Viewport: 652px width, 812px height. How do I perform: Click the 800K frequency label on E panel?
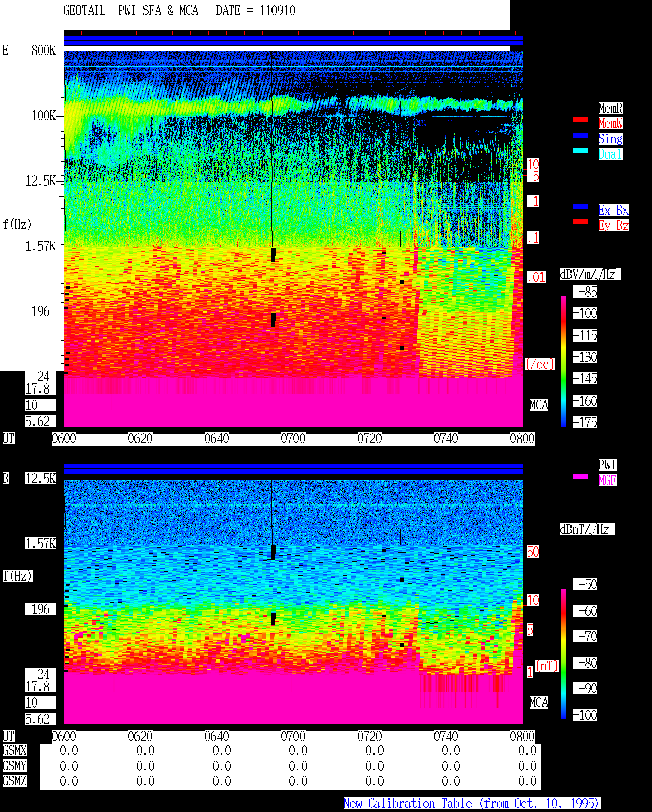tap(43, 50)
